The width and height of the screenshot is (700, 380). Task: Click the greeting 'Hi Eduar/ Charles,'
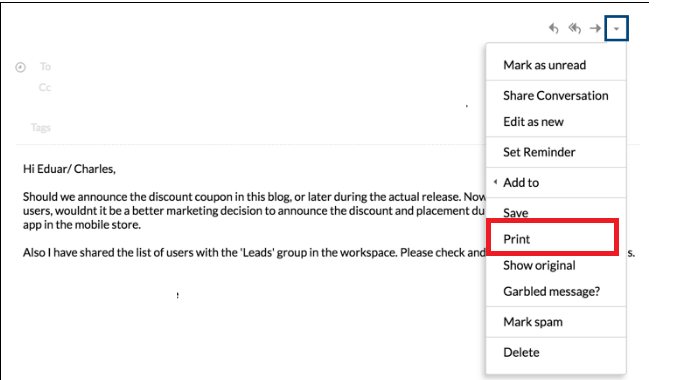(69, 169)
